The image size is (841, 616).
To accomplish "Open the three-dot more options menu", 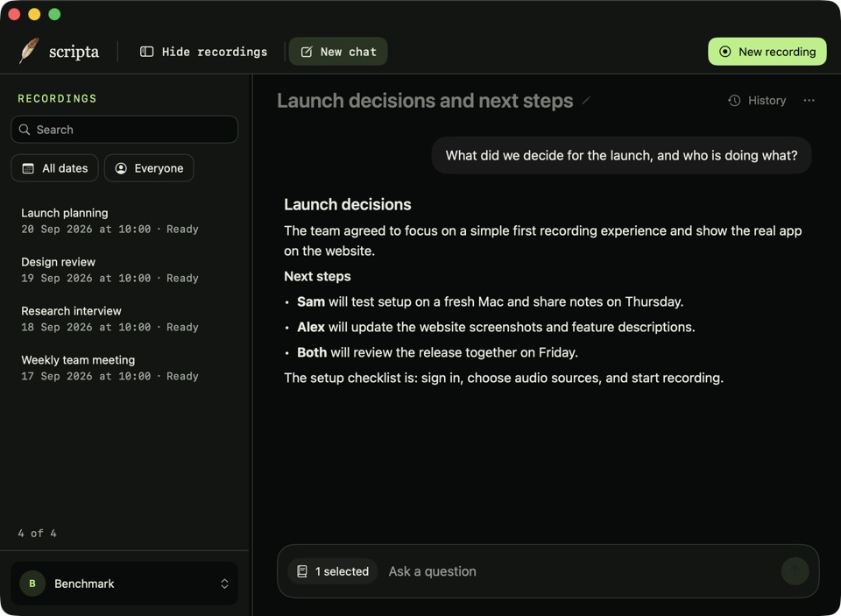I will (809, 101).
